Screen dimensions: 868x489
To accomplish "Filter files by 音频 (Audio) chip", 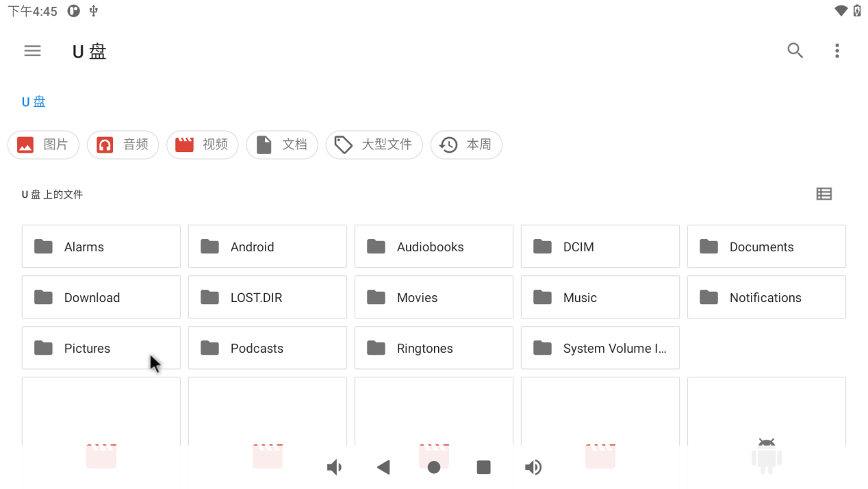I will tap(123, 145).
